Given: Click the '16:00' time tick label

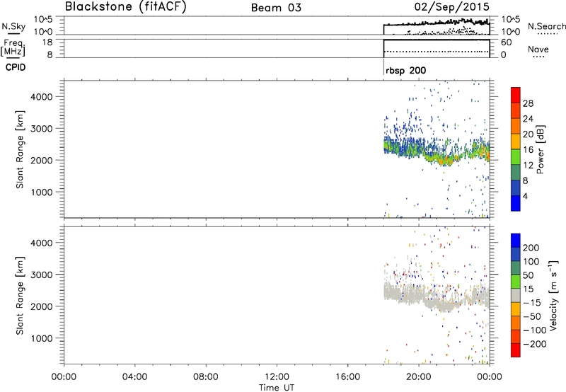Looking at the screenshot, I should pyautogui.click(x=347, y=377).
